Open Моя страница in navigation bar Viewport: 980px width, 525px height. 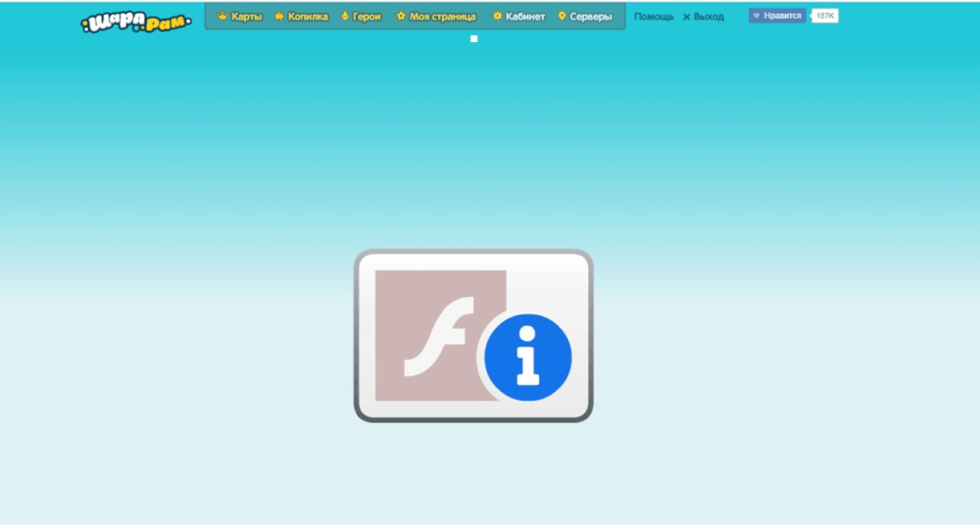click(x=443, y=17)
